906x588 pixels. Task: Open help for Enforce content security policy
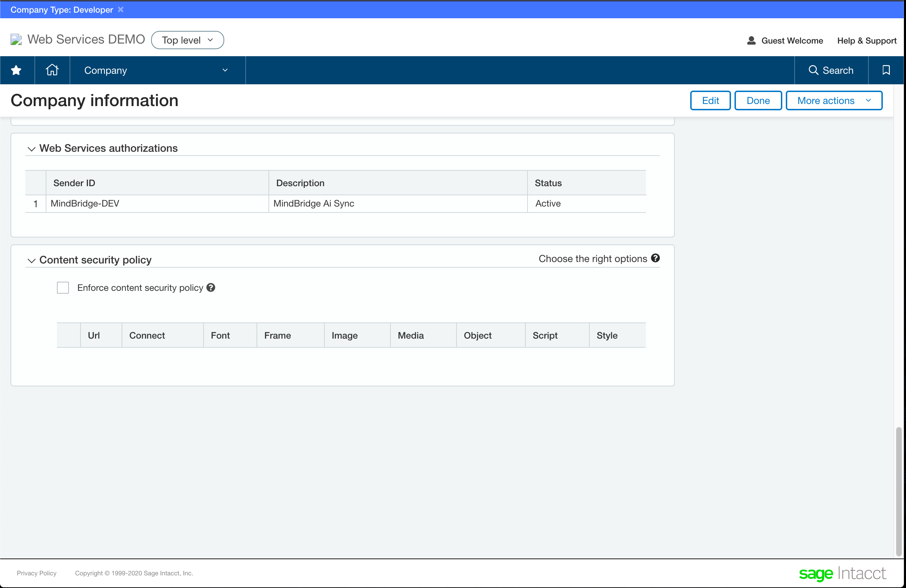click(x=211, y=288)
